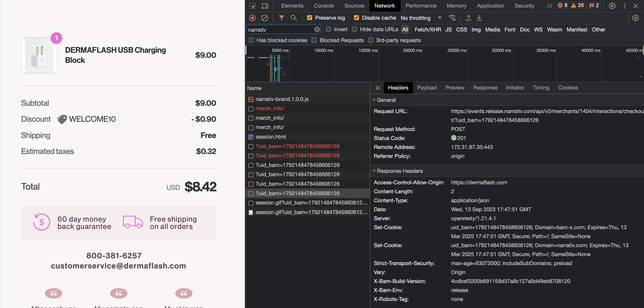Viewport: 644px width, 308px height.
Task: Open the Memory tab
Action: coord(456,6)
